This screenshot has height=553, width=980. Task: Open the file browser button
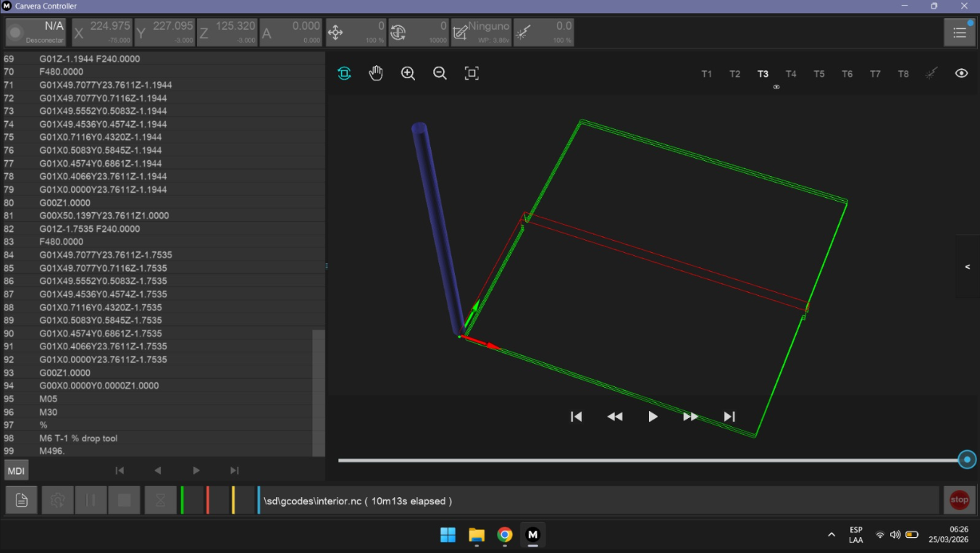22,500
